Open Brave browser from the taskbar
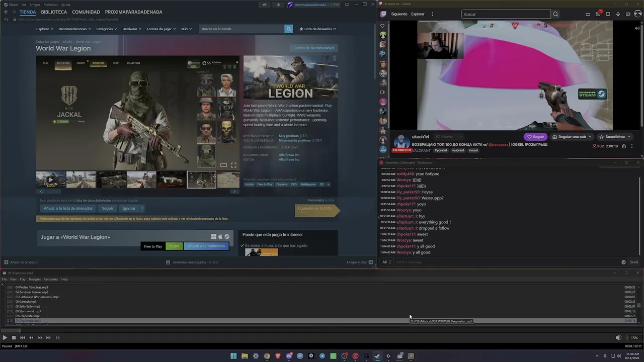The height and width of the screenshot is (362, 644). pyautogui.click(x=278, y=356)
